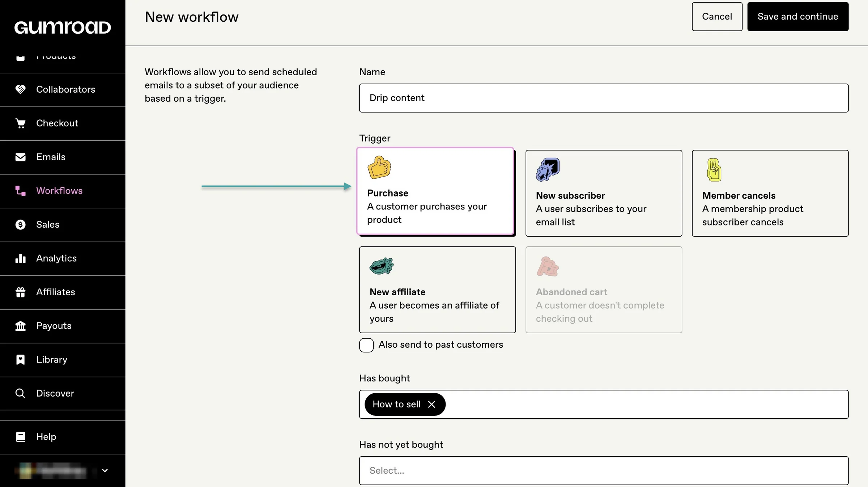The height and width of the screenshot is (487, 868).
Task: Click the Discover magnifier icon
Action: [21, 393]
